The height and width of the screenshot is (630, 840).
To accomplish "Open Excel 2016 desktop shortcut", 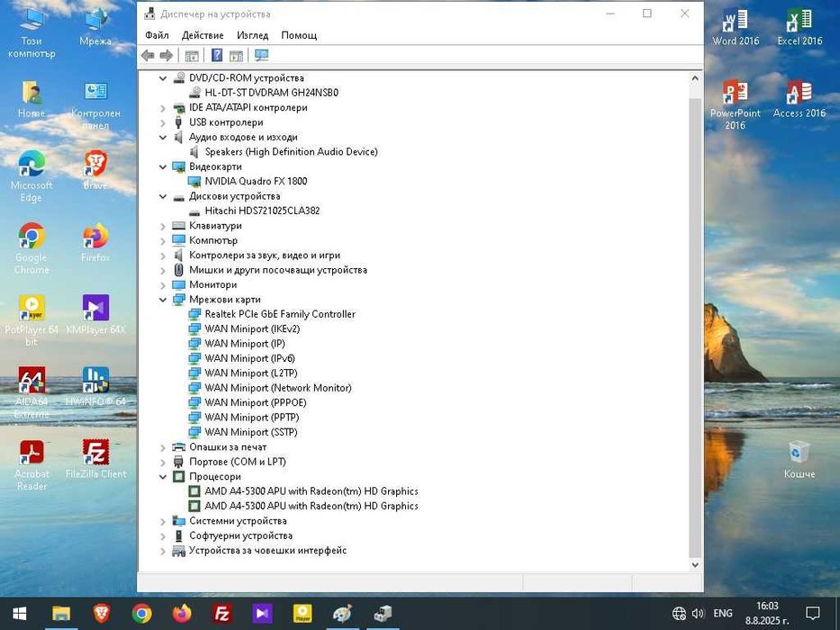I will (x=799, y=27).
